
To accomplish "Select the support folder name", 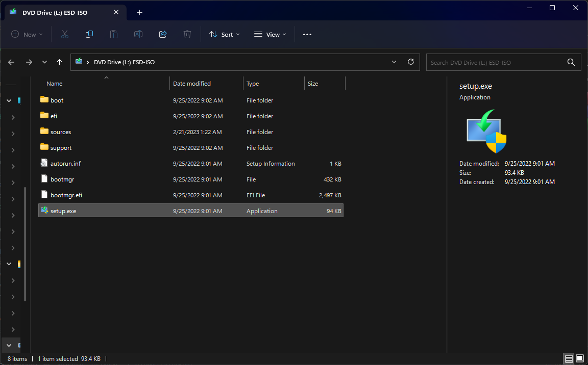I will pos(61,148).
